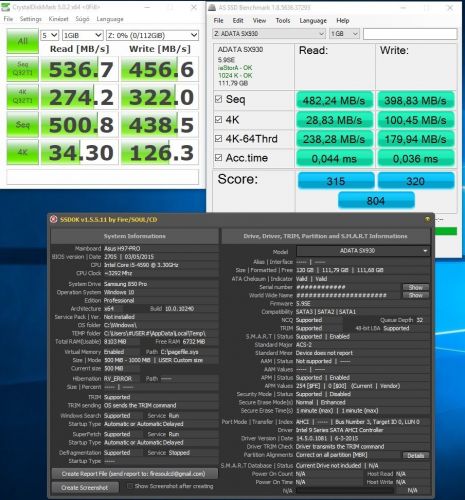Image resolution: width=465 pixels, height=500 pixels.
Task: Run the Seq Q32T1 test in CrystalDiskMark
Action: click(x=23, y=69)
